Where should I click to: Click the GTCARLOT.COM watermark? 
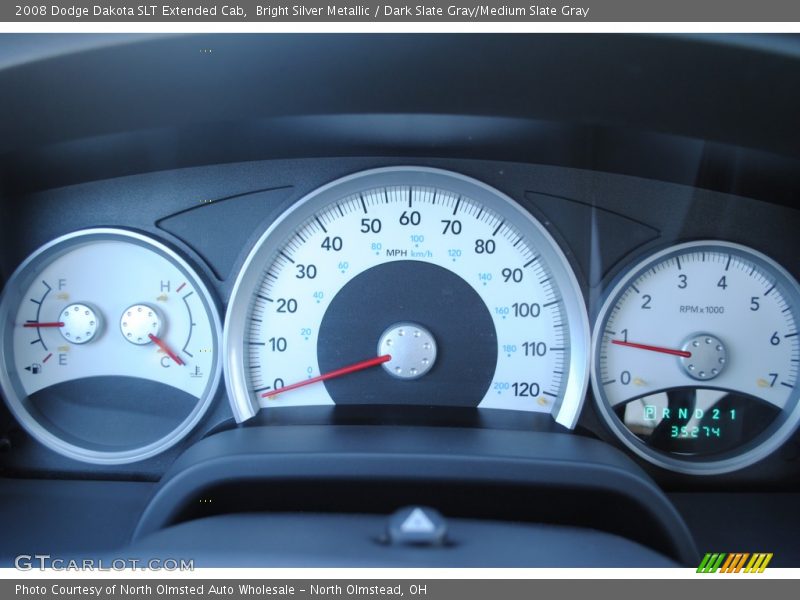click(x=103, y=563)
